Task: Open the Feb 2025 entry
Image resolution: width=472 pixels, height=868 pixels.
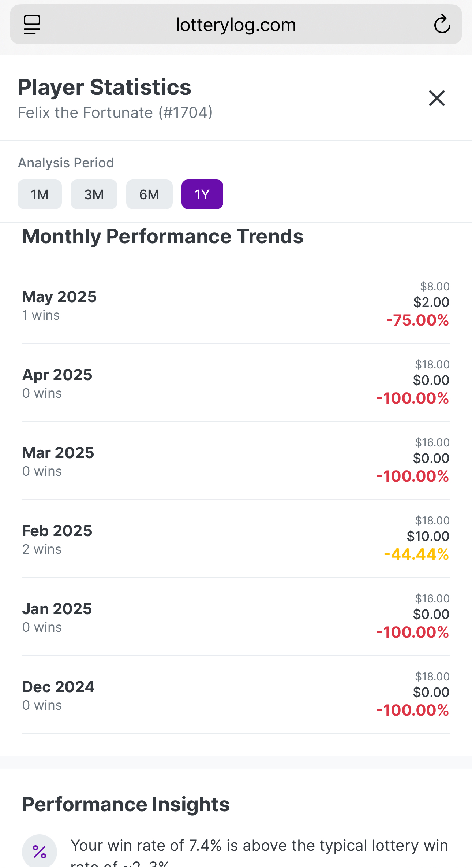Action: click(236, 539)
